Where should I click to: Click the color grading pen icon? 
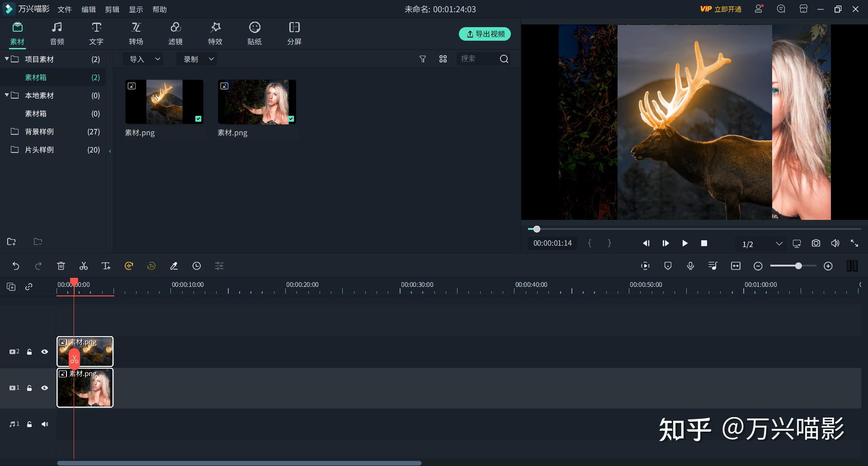point(174,266)
